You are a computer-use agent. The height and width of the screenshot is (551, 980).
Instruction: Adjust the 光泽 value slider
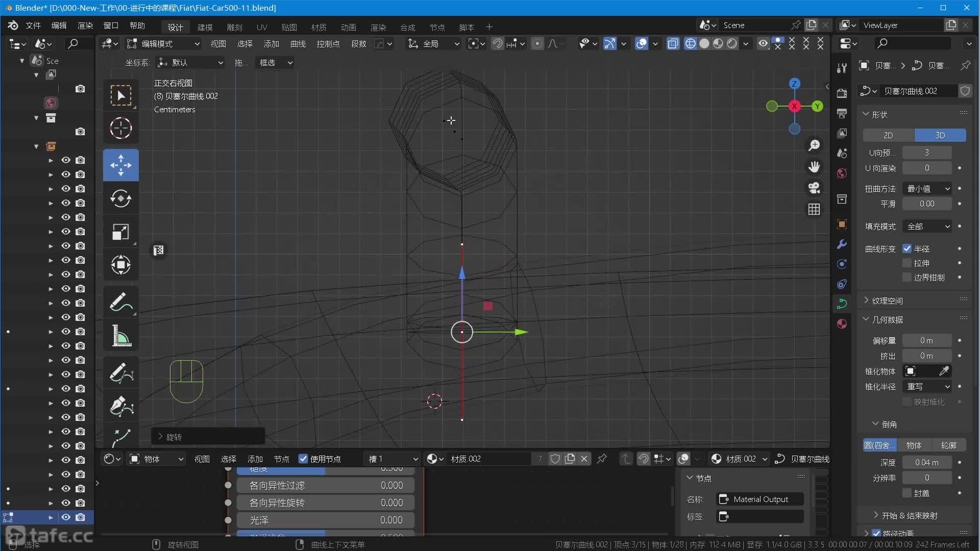325,520
